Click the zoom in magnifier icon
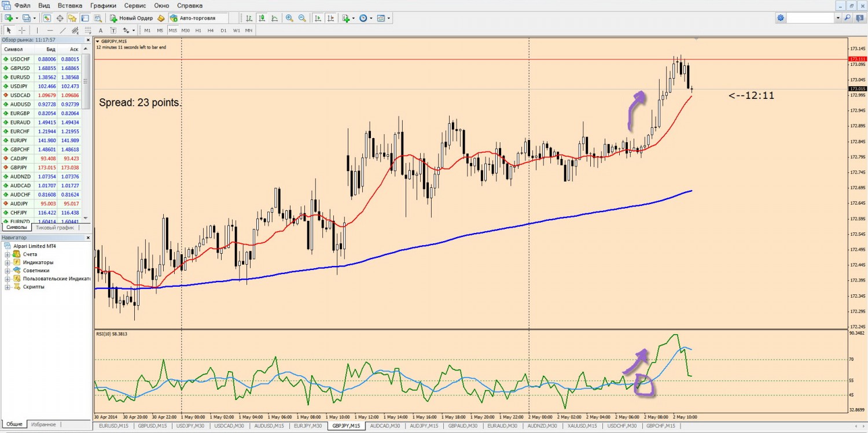868x433 pixels. point(289,18)
